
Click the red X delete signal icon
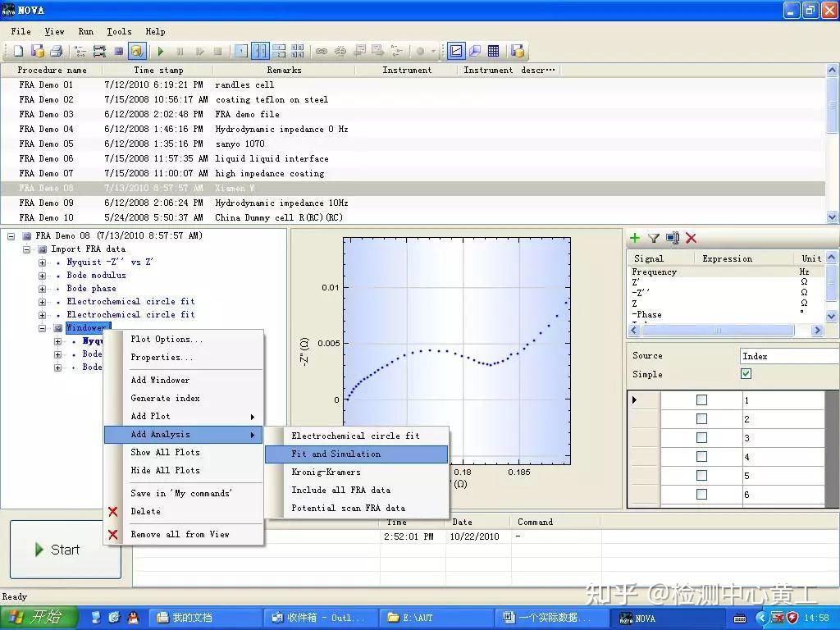[692, 238]
